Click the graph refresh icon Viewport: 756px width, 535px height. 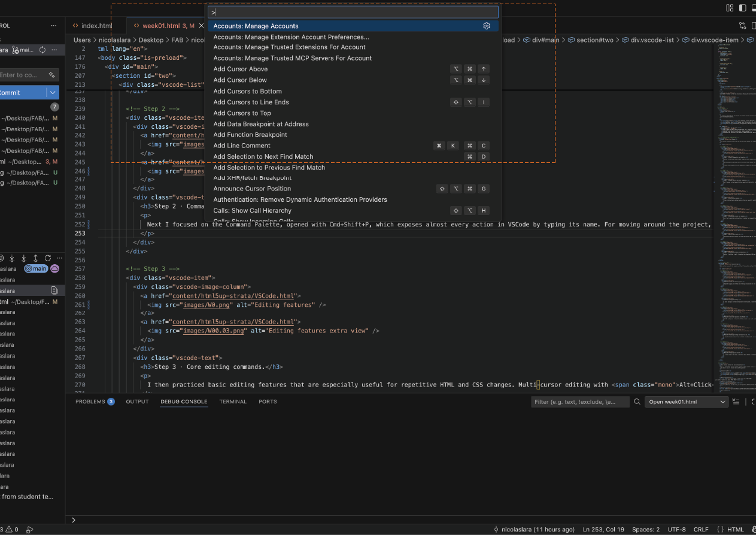pos(47,258)
